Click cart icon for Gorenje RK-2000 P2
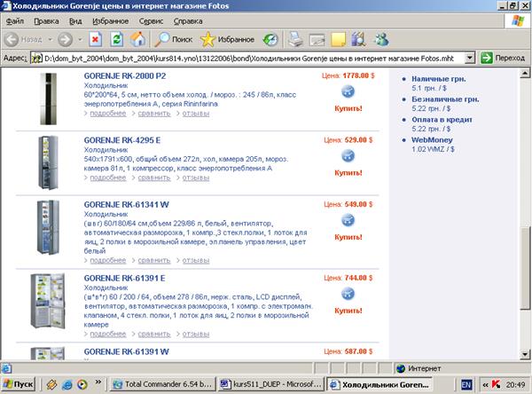The image size is (532, 394). click(347, 91)
